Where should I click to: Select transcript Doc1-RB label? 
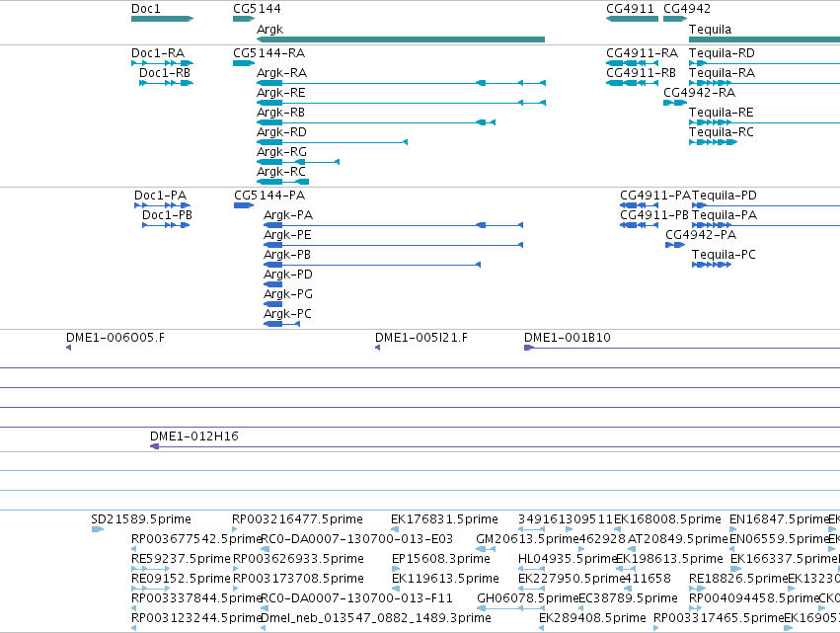[x=165, y=73]
